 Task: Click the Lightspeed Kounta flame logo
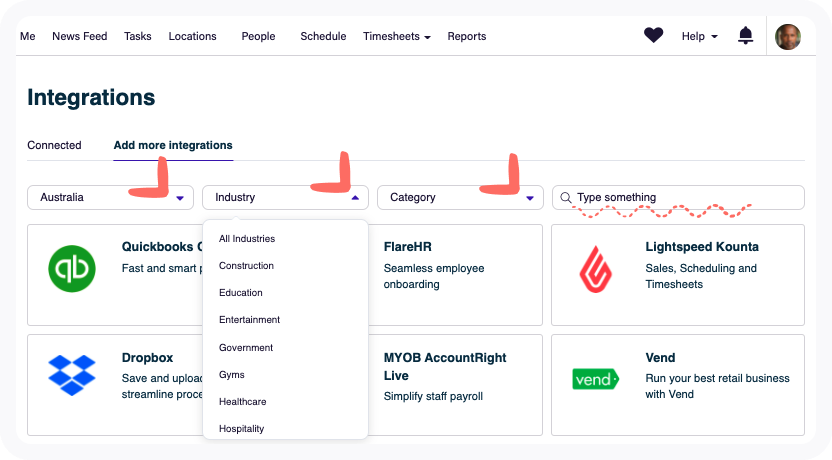(x=595, y=269)
